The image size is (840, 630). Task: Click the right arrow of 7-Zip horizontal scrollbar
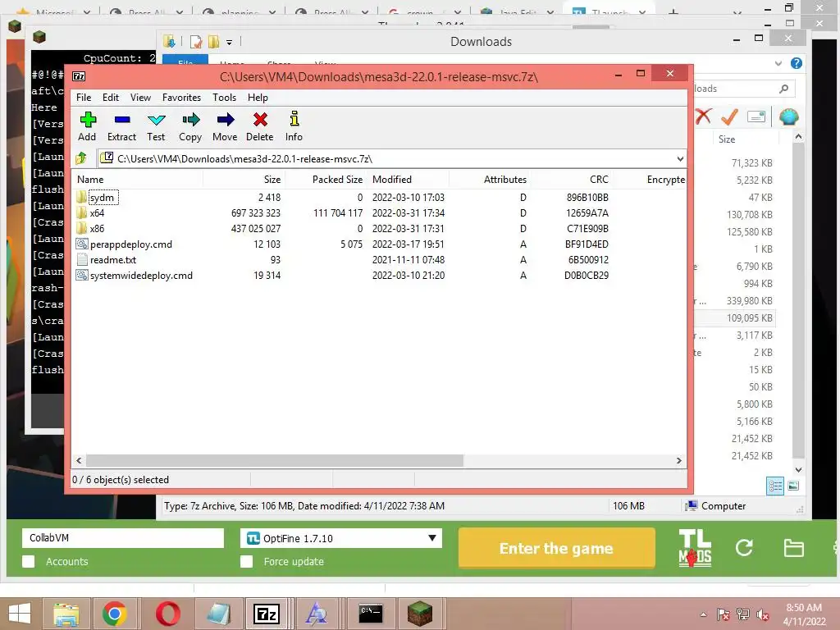coord(678,460)
